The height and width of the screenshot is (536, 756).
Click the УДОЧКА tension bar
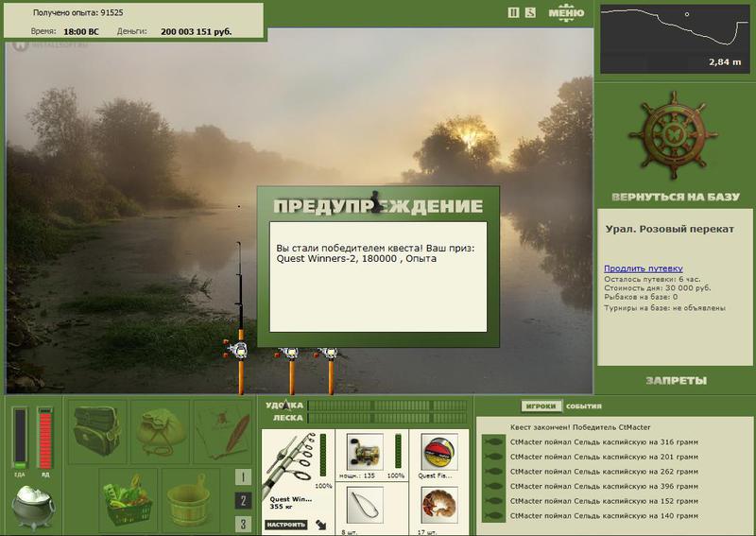(387, 406)
